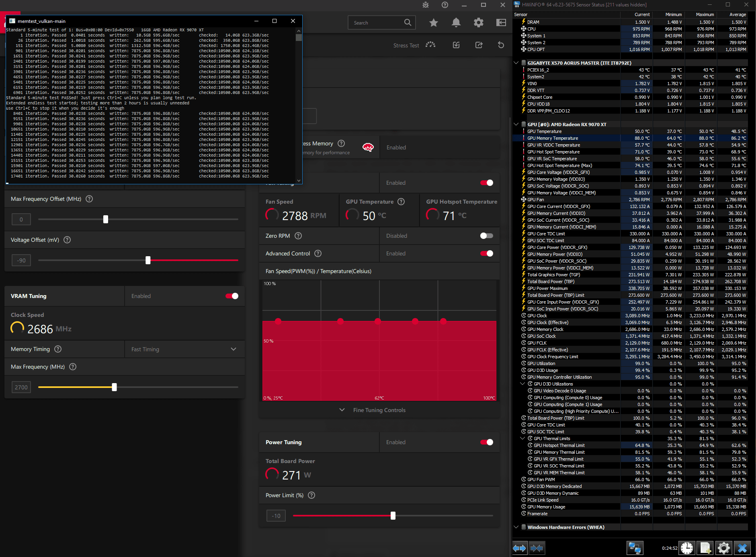Click the rightmost fan curve point

click(443, 321)
